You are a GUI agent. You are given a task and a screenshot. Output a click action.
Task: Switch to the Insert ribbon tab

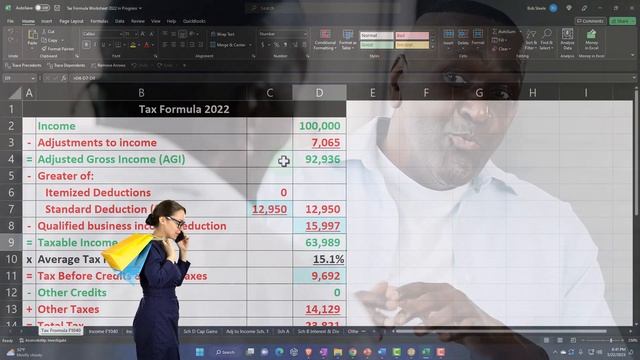47,21
